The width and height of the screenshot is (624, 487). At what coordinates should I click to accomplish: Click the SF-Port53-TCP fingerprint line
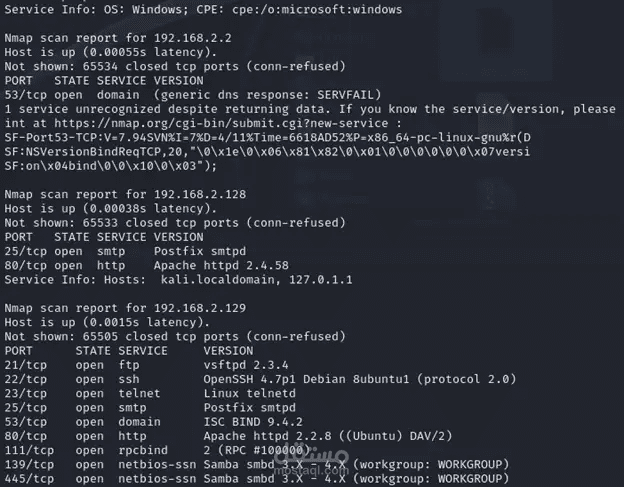tap(267, 138)
